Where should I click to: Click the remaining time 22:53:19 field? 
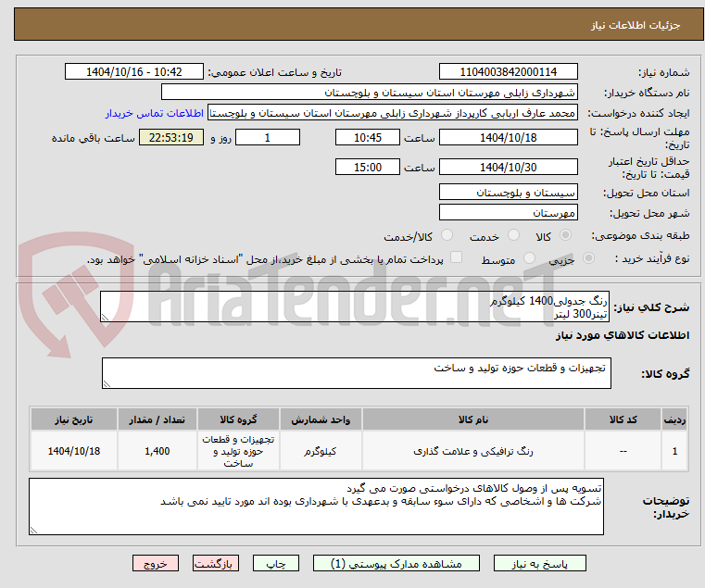tap(171, 138)
